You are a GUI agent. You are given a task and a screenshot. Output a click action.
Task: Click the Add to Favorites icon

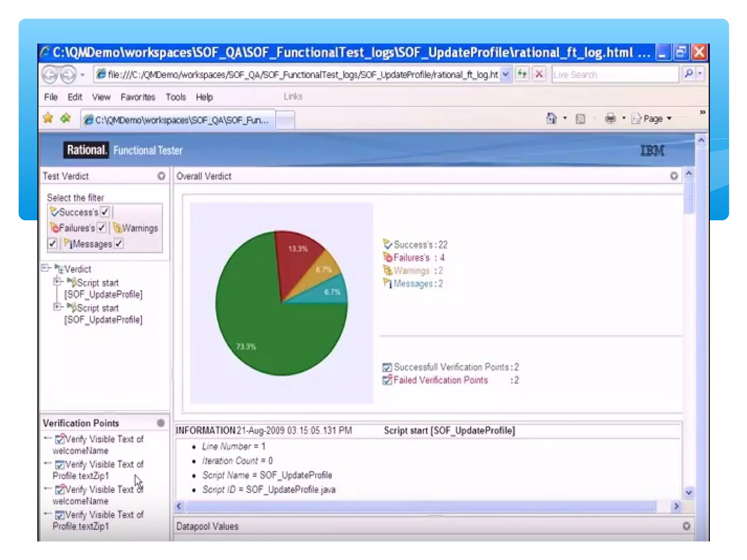66,118
